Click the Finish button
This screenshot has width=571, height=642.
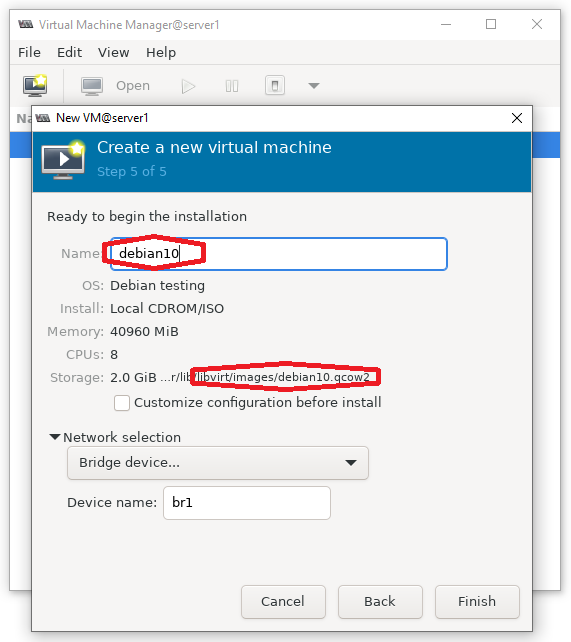[477, 601]
